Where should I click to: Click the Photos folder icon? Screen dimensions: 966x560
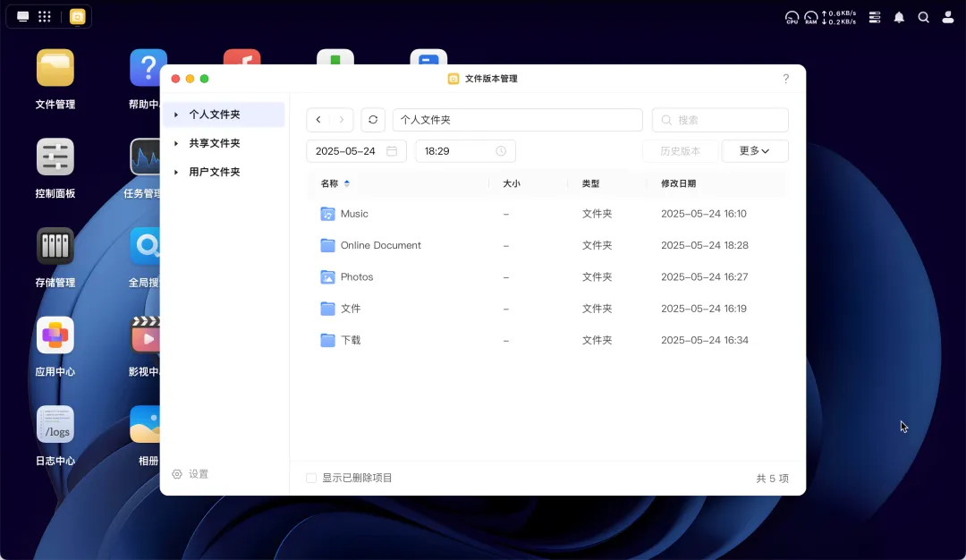pos(327,276)
